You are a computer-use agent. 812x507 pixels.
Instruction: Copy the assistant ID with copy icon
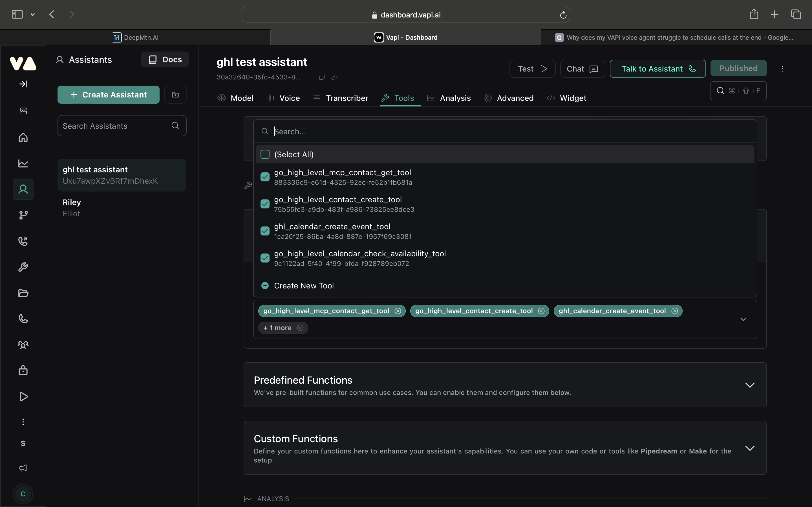click(x=322, y=77)
